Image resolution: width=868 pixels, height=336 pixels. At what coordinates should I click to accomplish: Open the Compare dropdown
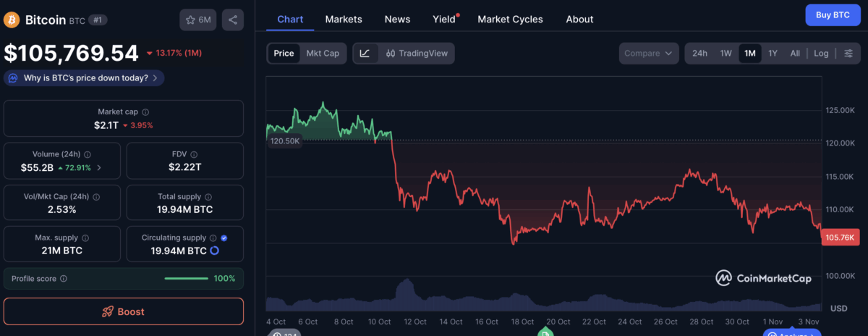[x=649, y=53]
